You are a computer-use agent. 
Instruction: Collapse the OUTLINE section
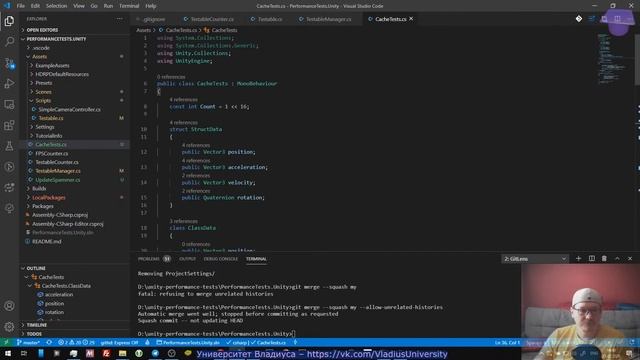36,269
